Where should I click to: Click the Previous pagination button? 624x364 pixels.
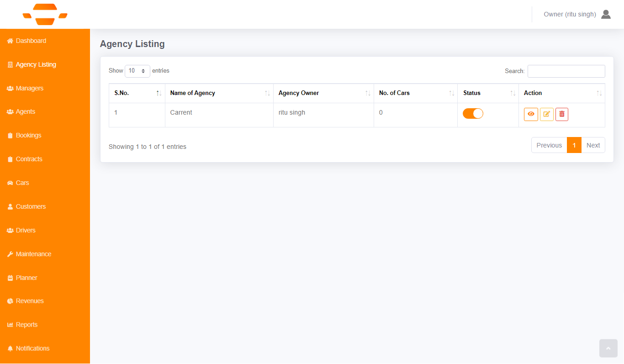coord(549,145)
